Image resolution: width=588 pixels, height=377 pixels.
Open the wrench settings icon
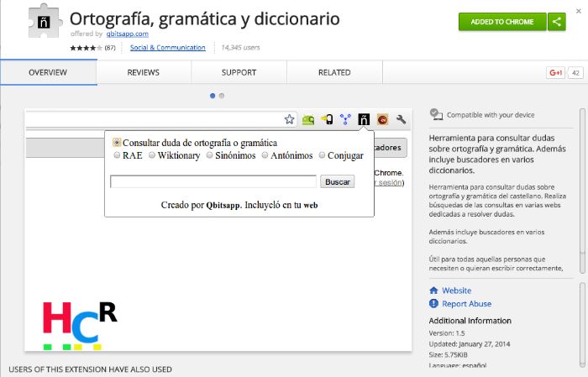[401, 119]
